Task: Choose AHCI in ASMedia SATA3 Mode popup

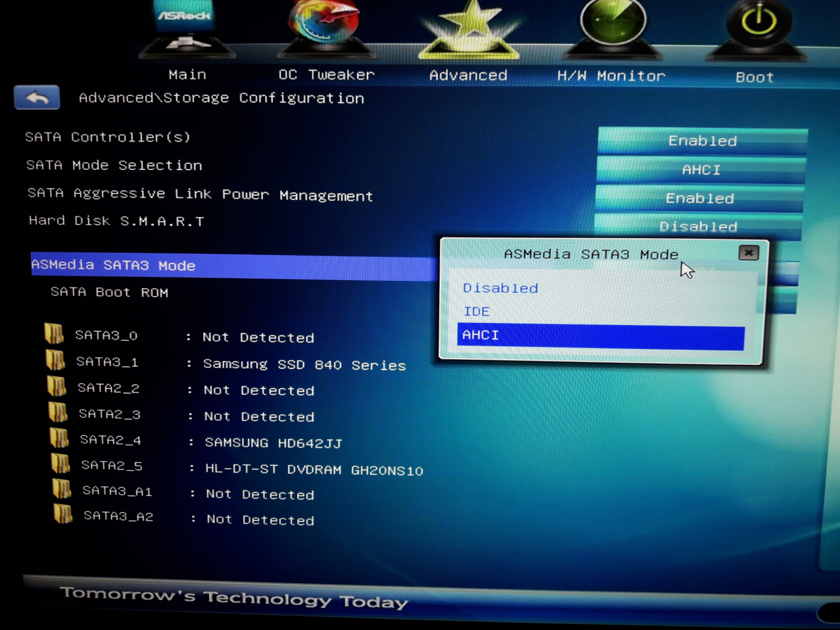Action: 601,336
